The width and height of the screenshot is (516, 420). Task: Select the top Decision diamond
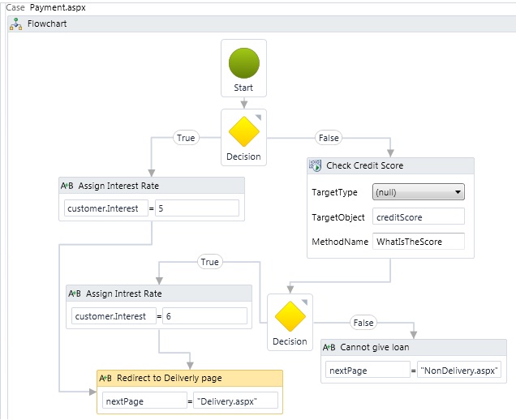pyautogui.click(x=243, y=131)
